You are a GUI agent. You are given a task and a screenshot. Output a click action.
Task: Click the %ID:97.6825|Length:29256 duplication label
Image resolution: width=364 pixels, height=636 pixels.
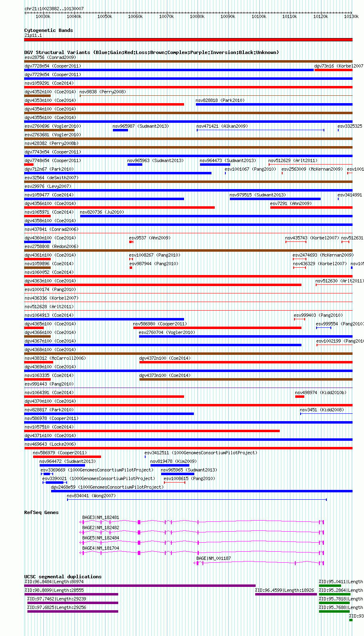(57, 608)
